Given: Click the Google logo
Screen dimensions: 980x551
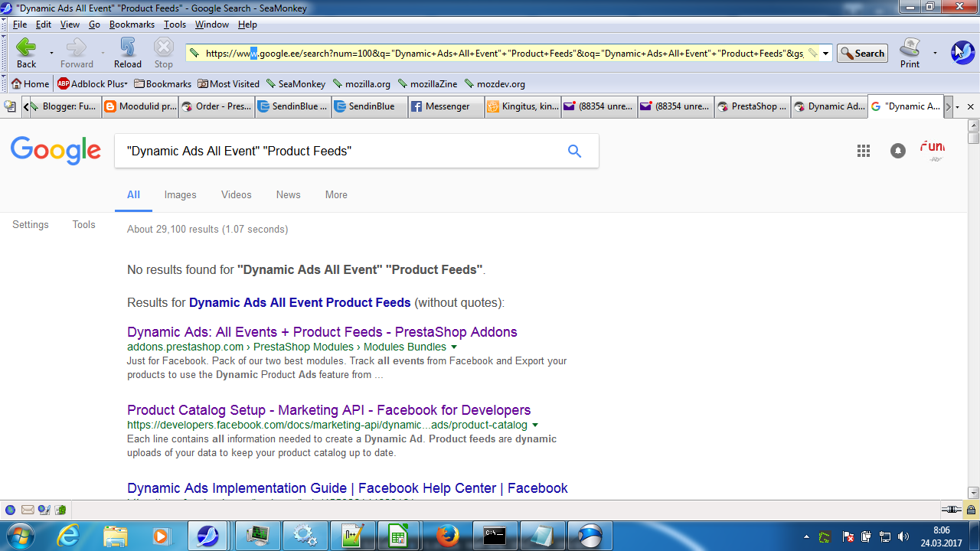Looking at the screenshot, I should (56, 151).
